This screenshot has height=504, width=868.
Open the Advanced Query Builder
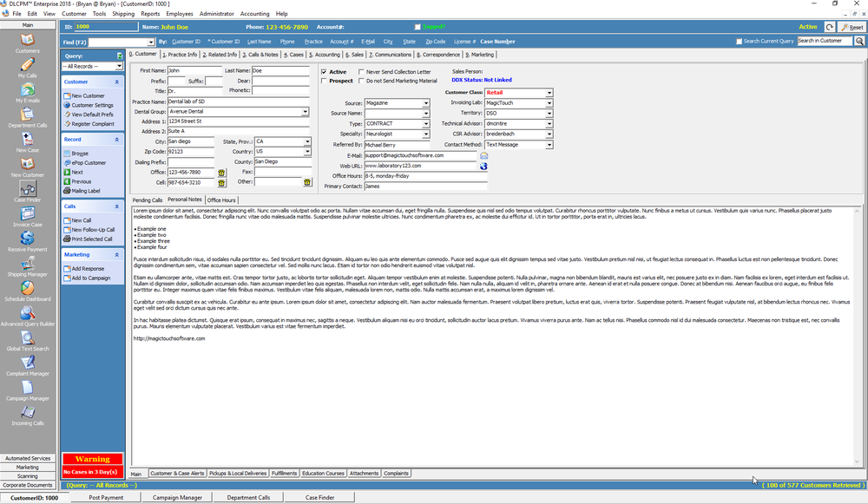click(x=26, y=315)
